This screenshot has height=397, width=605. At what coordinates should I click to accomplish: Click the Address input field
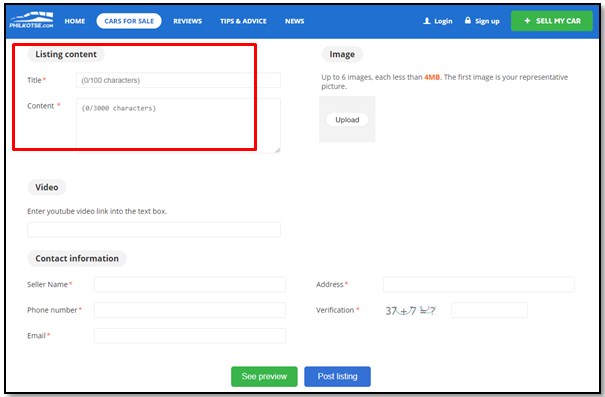pyautogui.click(x=478, y=284)
